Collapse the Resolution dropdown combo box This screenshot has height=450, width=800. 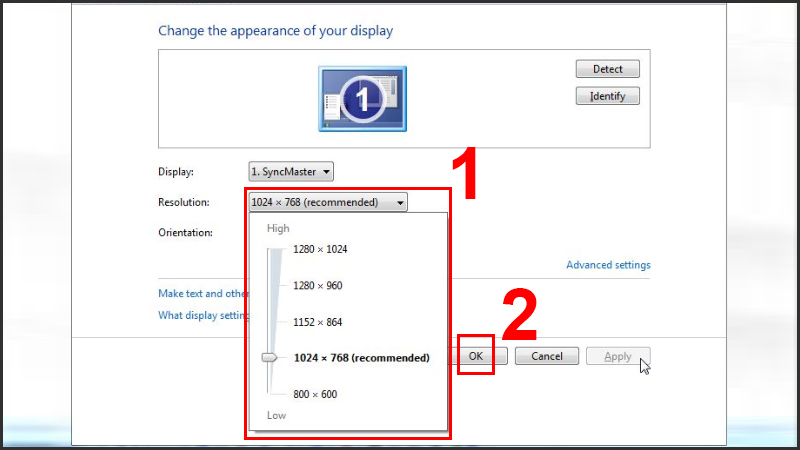328,202
